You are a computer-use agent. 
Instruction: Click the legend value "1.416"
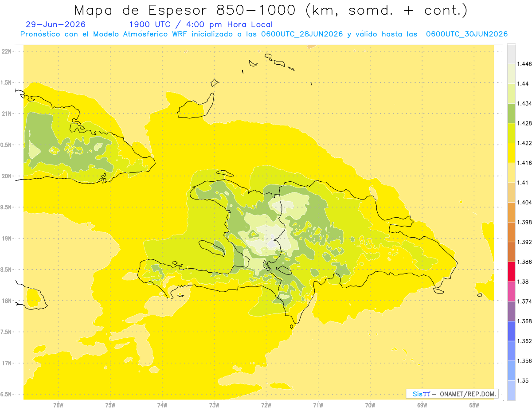tap(524, 163)
